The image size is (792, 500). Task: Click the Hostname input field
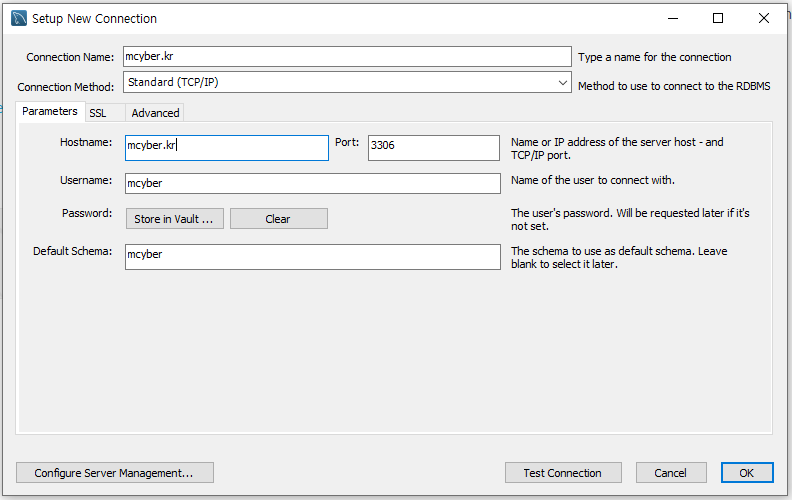227,147
